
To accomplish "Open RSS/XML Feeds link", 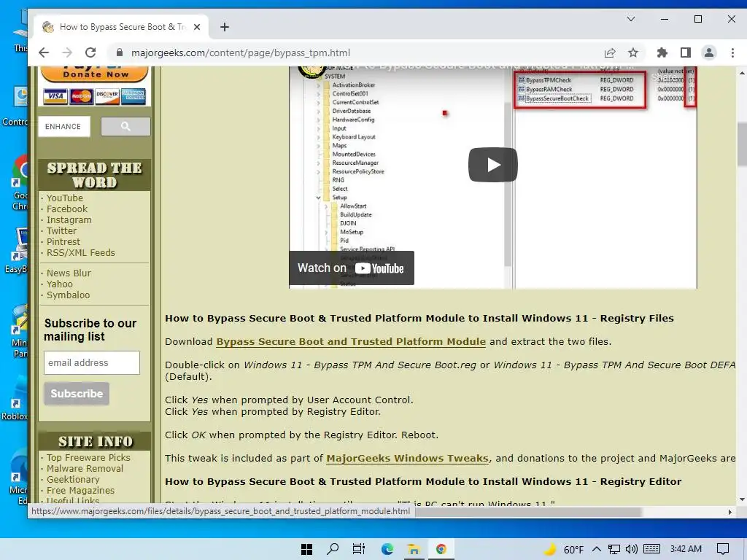I will coord(80,252).
